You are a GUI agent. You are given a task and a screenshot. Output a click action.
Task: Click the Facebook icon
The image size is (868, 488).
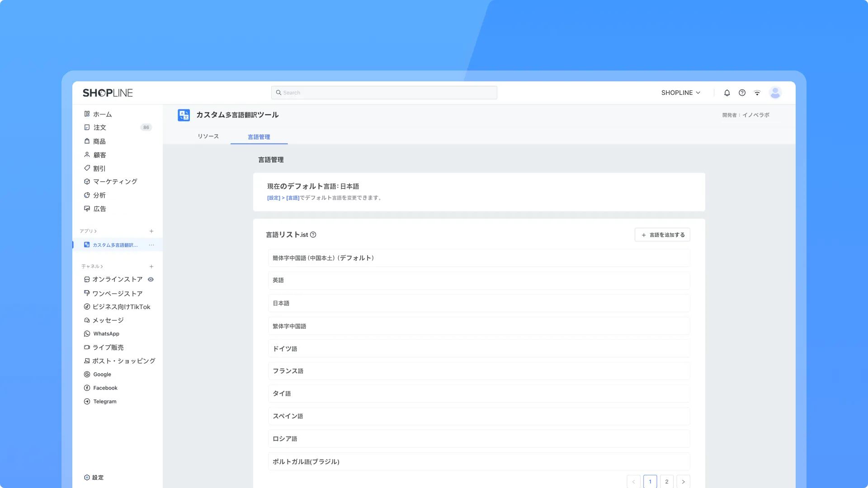tap(87, 388)
